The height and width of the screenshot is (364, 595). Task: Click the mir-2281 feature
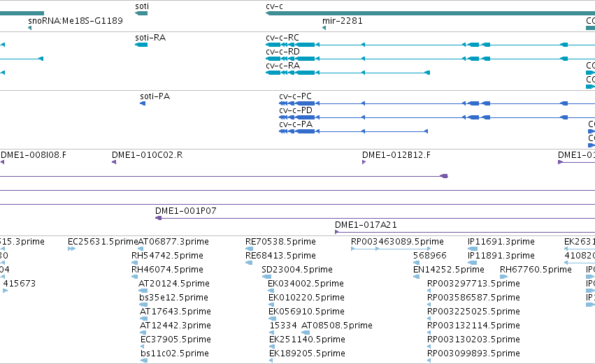click(324, 28)
